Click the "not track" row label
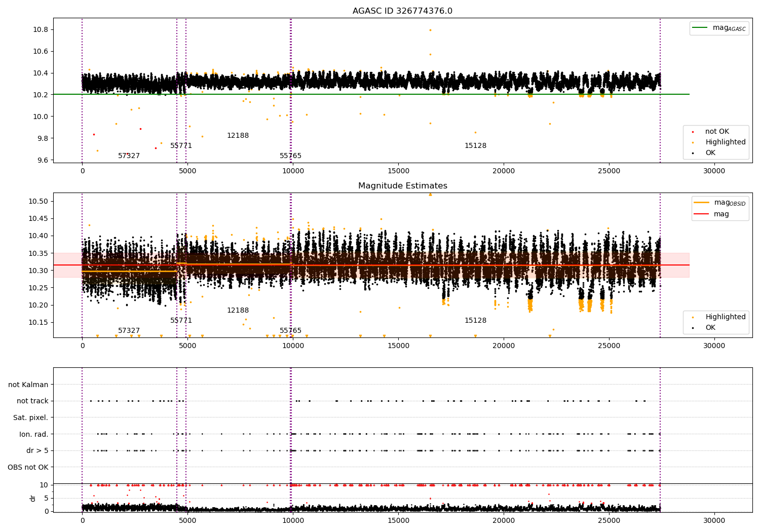 (32, 401)
